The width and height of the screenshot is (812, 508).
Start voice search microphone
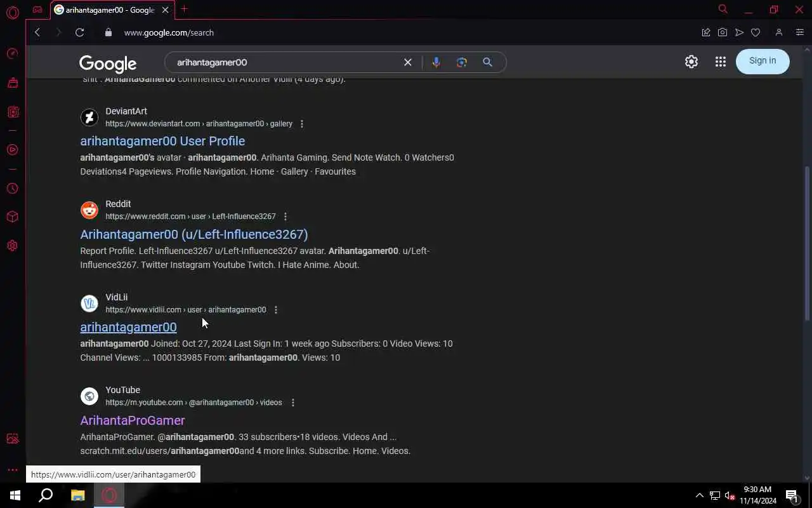[436, 62]
